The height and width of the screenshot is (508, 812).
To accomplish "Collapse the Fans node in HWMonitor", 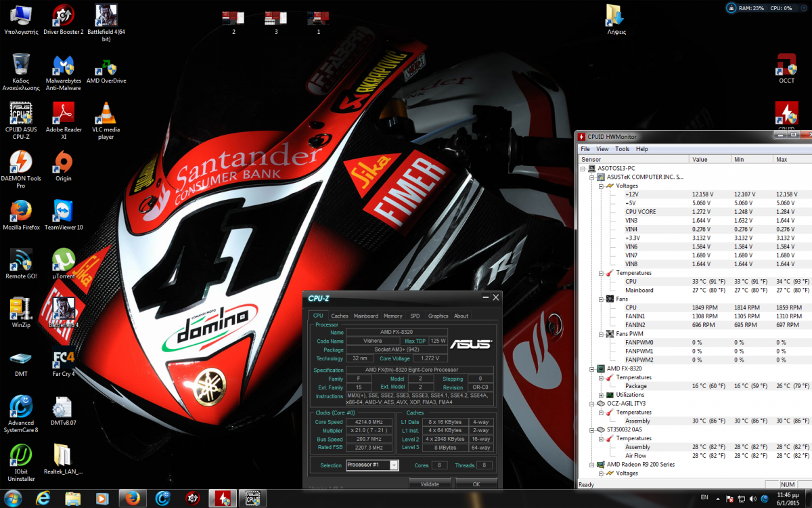I will (x=601, y=299).
